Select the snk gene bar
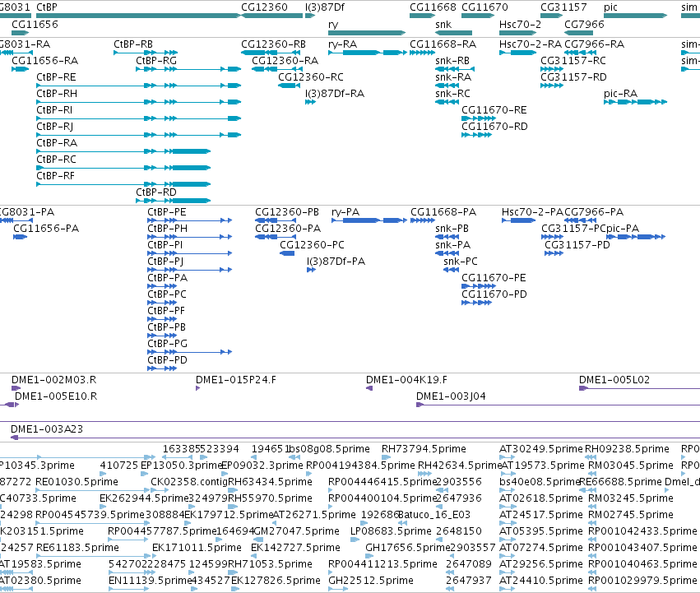The image size is (700, 593). 453,33
